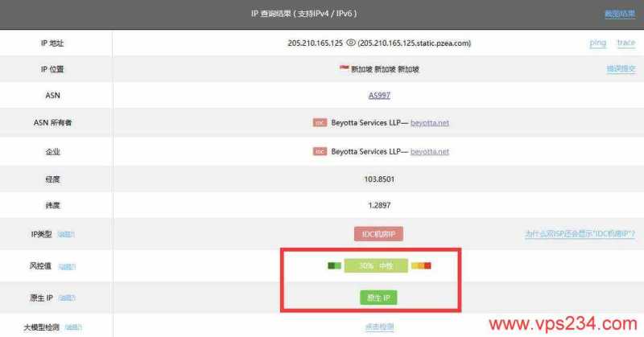The height and width of the screenshot is (337, 644).
Task: Click 点击检测 for 大模型检测
Action: point(378,327)
